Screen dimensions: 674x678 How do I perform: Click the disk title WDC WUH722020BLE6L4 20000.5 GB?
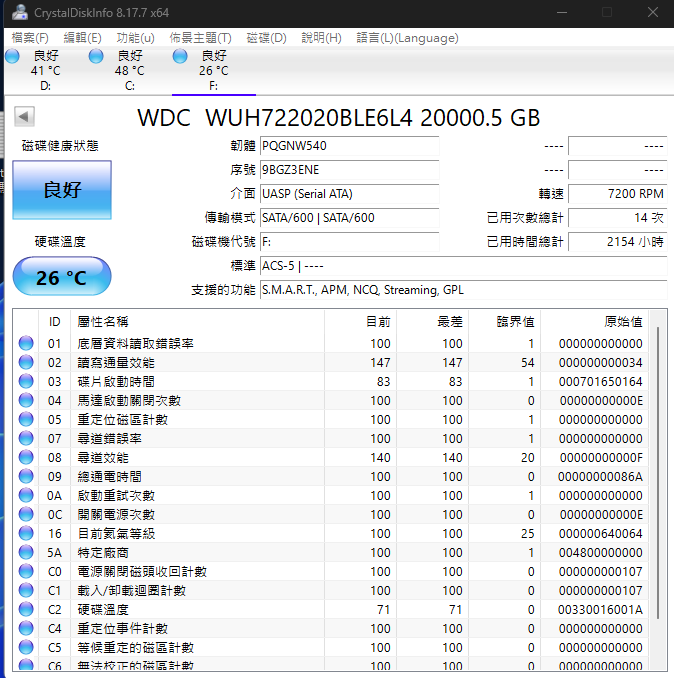(x=339, y=118)
